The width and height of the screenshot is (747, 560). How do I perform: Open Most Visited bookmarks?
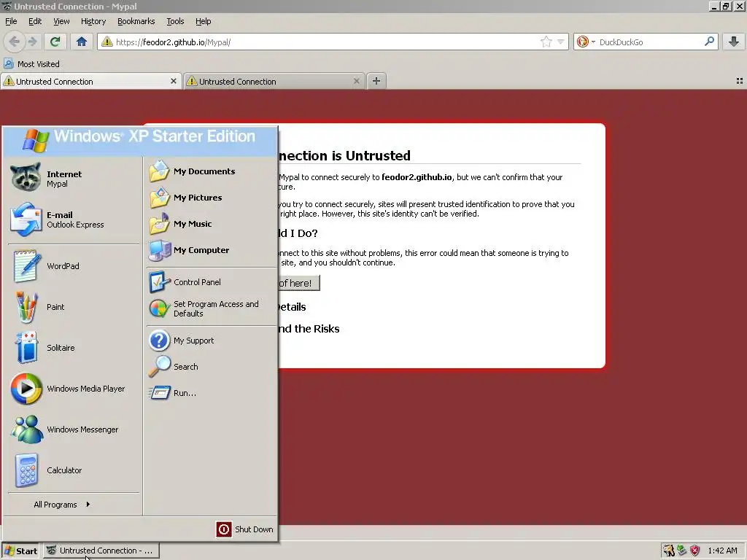(x=32, y=64)
